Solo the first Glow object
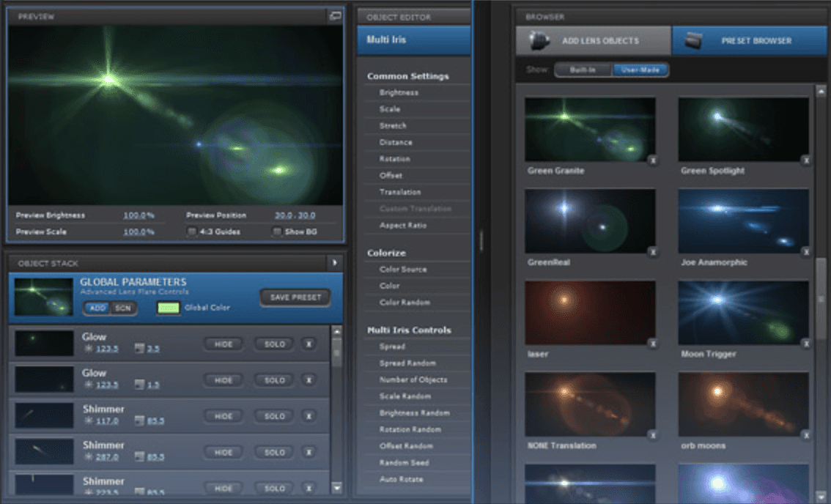831x504 pixels. [x=275, y=344]
